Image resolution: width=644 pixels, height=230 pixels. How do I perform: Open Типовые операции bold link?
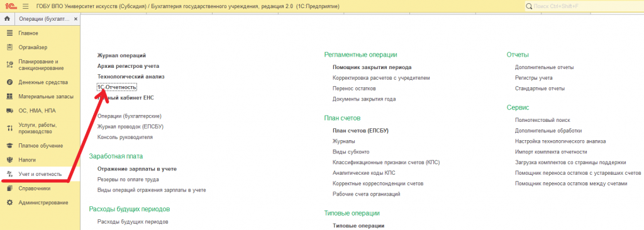click(358, 226)
